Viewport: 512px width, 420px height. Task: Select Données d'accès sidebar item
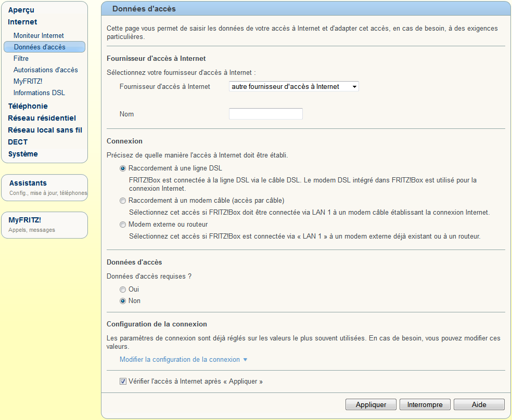pos(44,47)
